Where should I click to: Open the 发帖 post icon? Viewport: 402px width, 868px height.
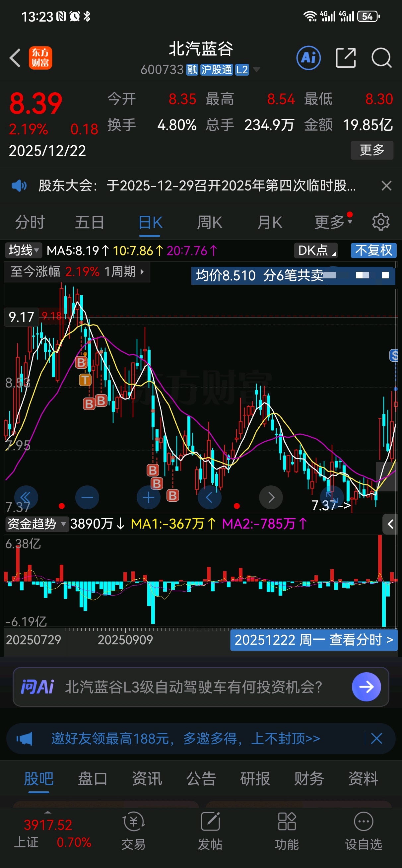coord(210,831)
